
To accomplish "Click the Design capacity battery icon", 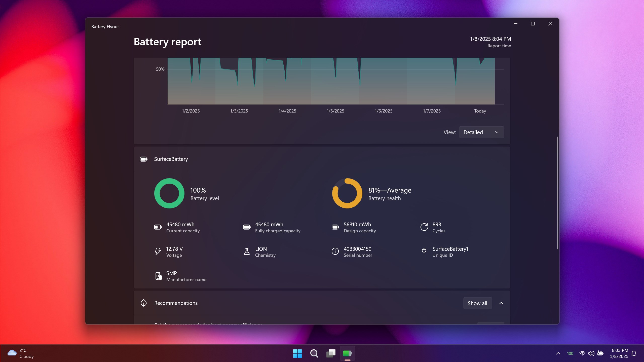I will pos(335,227).
